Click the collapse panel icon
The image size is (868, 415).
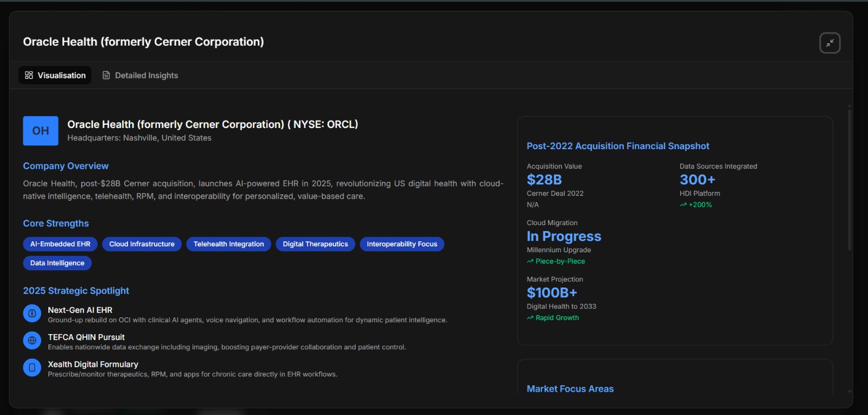pyautogui.click(x=829, y=43)
